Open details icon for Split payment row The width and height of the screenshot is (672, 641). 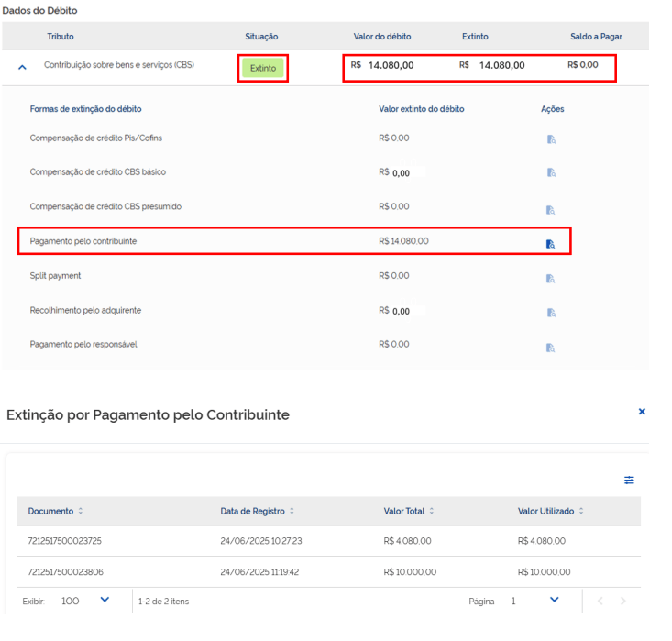point(551,278)
